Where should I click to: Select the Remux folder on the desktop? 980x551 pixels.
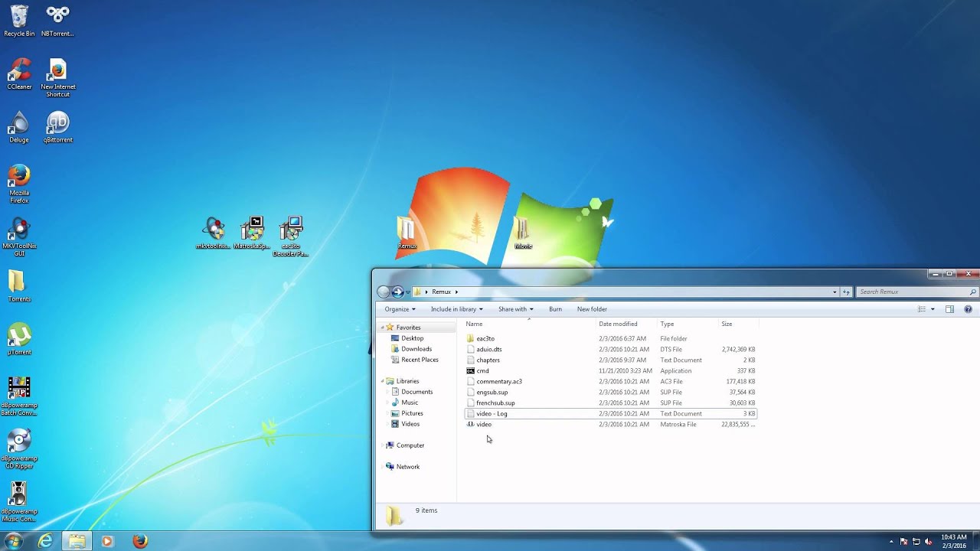(x=407, y=233)
